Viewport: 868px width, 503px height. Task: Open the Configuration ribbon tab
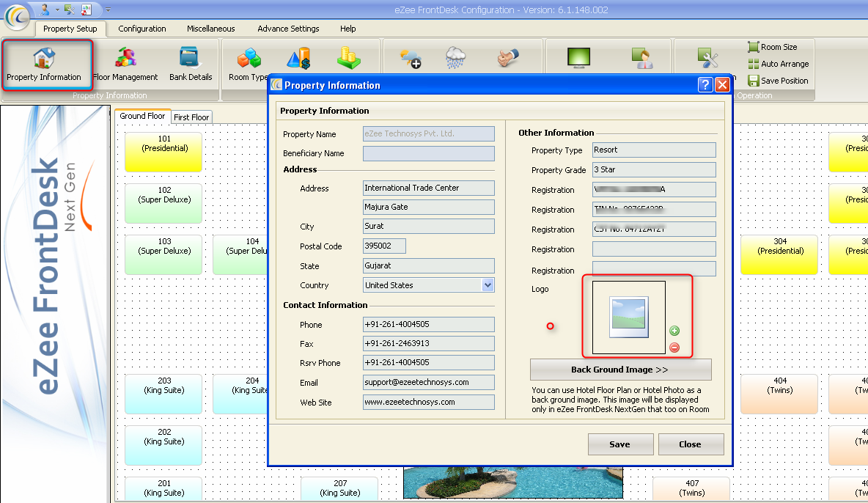(x=141, y=29)
